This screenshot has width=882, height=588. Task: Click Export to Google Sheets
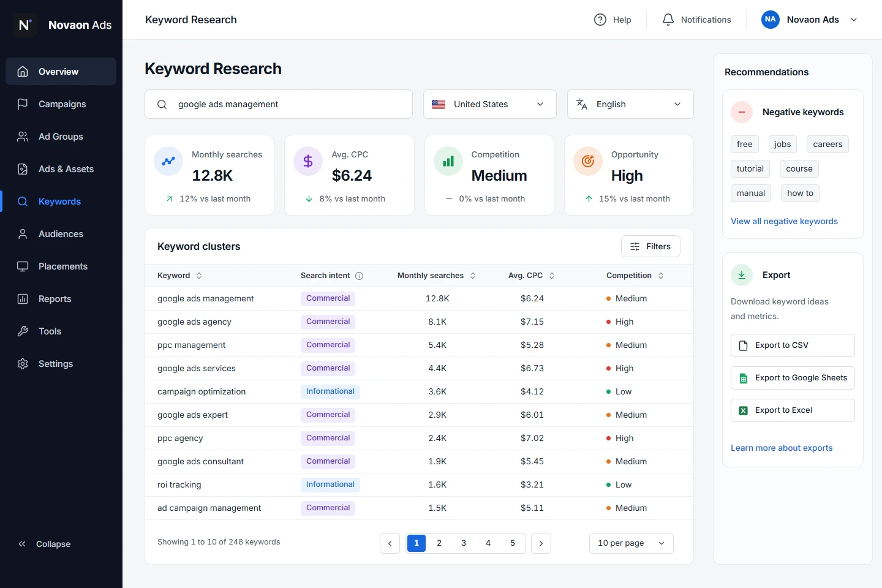click(x=793, y=378)
